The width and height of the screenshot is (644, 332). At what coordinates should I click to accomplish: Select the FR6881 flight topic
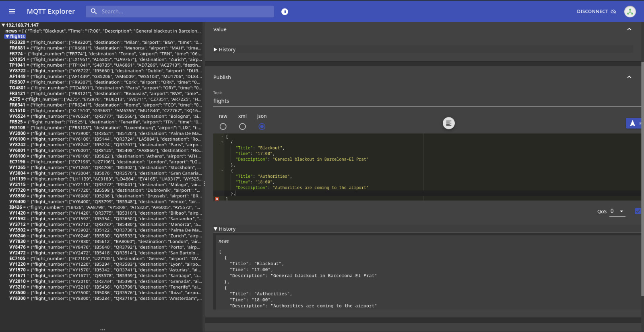(x=105, y=48)
